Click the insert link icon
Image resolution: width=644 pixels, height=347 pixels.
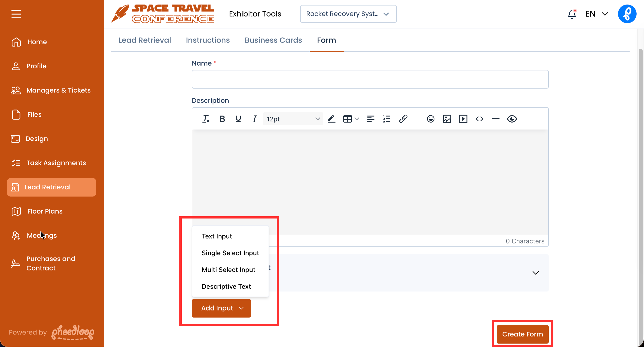(x=403, y=119)
